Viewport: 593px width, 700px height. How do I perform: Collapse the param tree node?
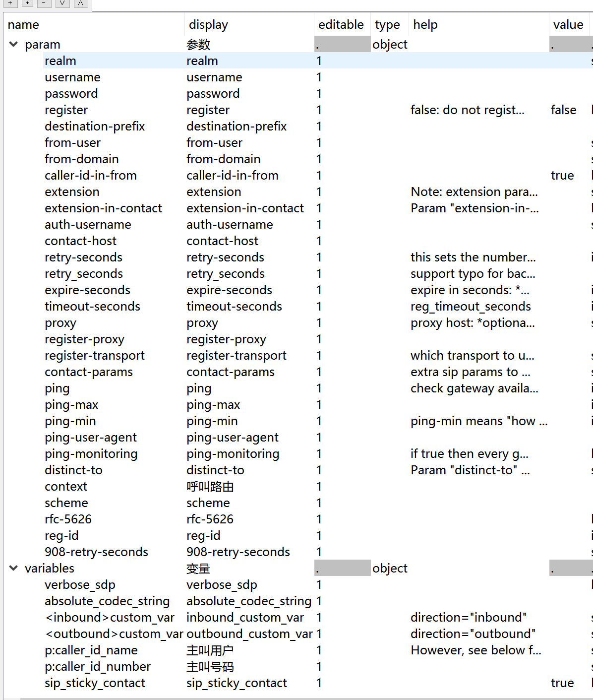tap(13, 45)
